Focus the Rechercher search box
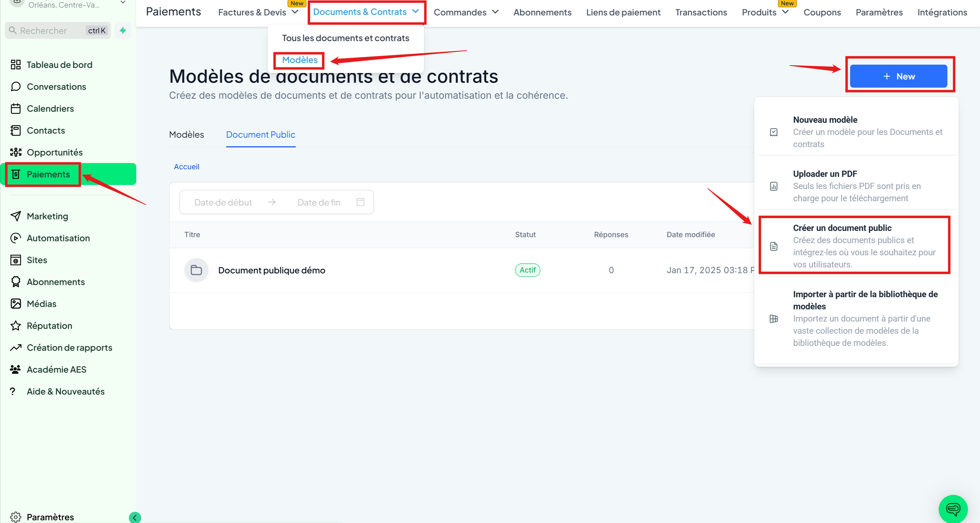Screen dimensions: 980x523 point(58,31)
